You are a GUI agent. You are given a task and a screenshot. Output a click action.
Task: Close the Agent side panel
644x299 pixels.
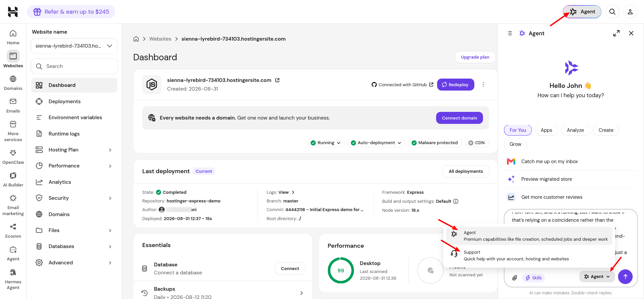click(x=631, y=33)
